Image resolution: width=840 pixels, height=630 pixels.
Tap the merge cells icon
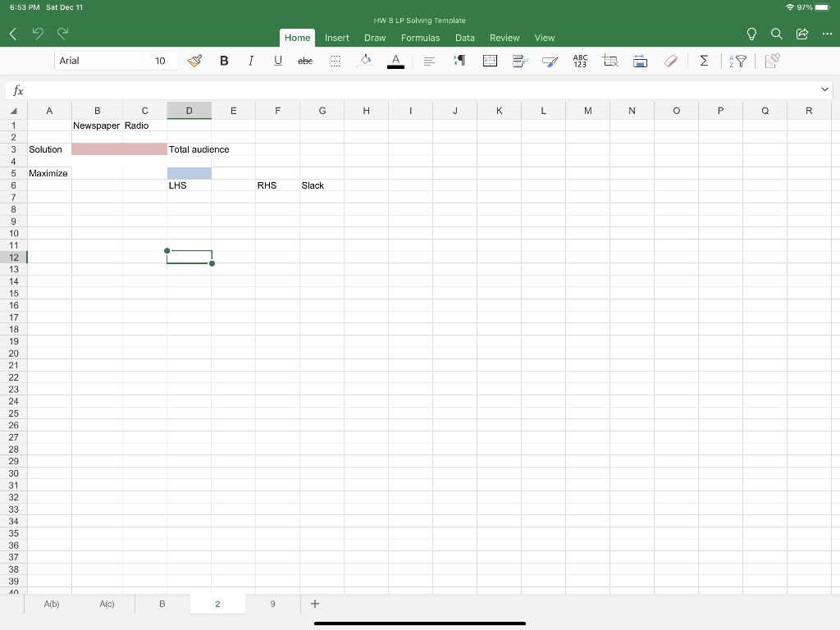(x=490, y=61)
